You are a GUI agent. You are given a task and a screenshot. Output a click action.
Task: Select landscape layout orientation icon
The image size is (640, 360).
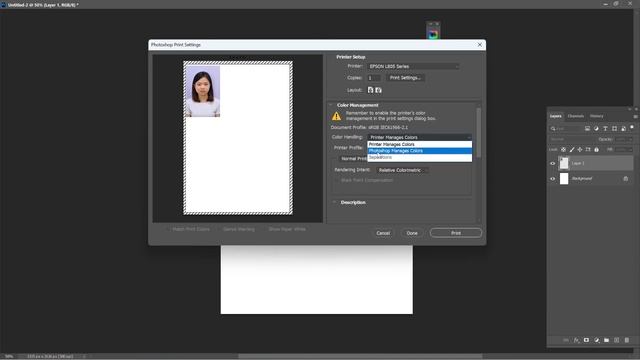point(378,90)
